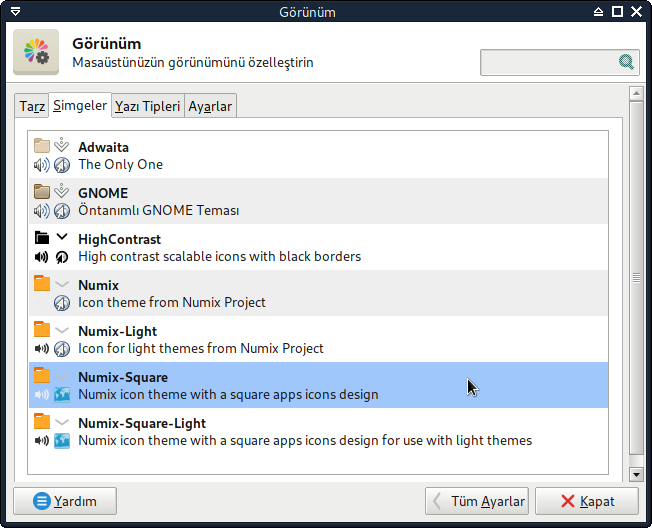652x528 pixels.
Task: Maximize the Görünüm window
Action: pyautogui.click(x=617, y=12)
